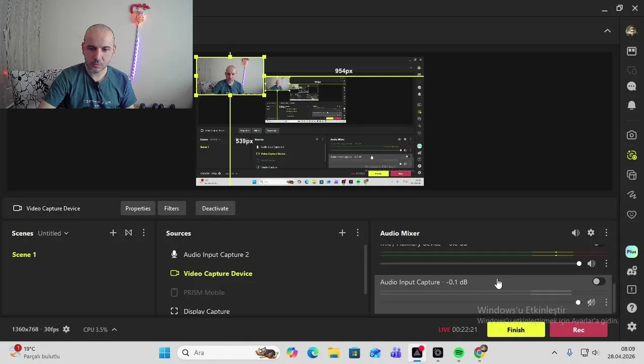Click the exclamation notice icon in the sidebar
This screenshot has height=364, width=644.
(x=631, y=289)
